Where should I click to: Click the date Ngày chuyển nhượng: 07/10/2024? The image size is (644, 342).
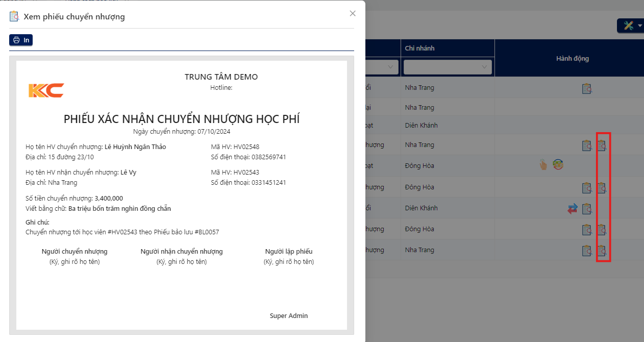click(182, 131)
